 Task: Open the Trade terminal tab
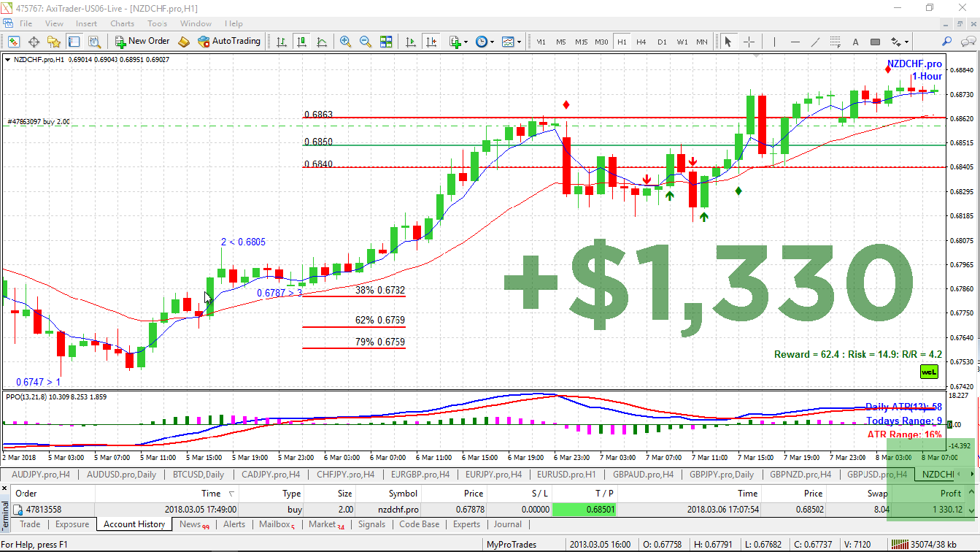(30, 524)
